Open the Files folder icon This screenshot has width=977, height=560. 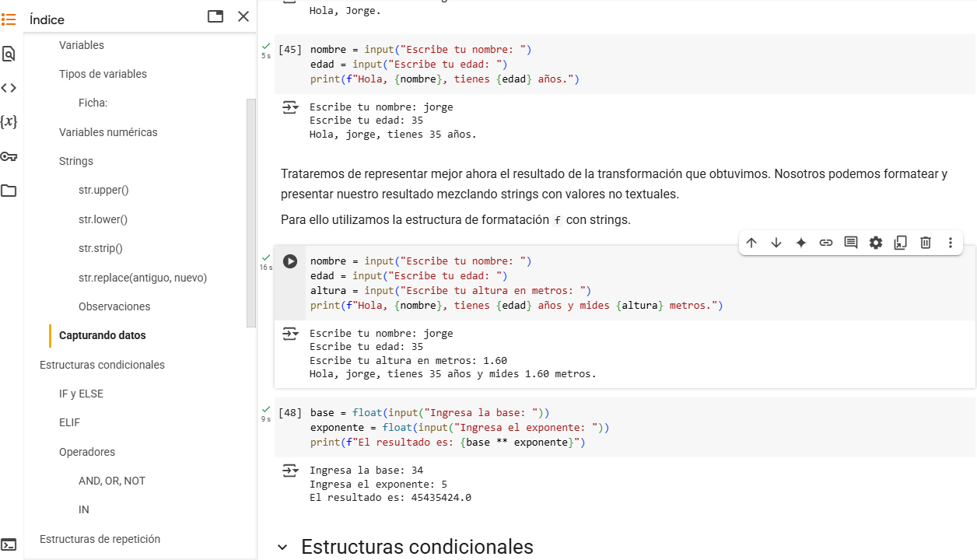pyautogui.click(x=9, y=191)
